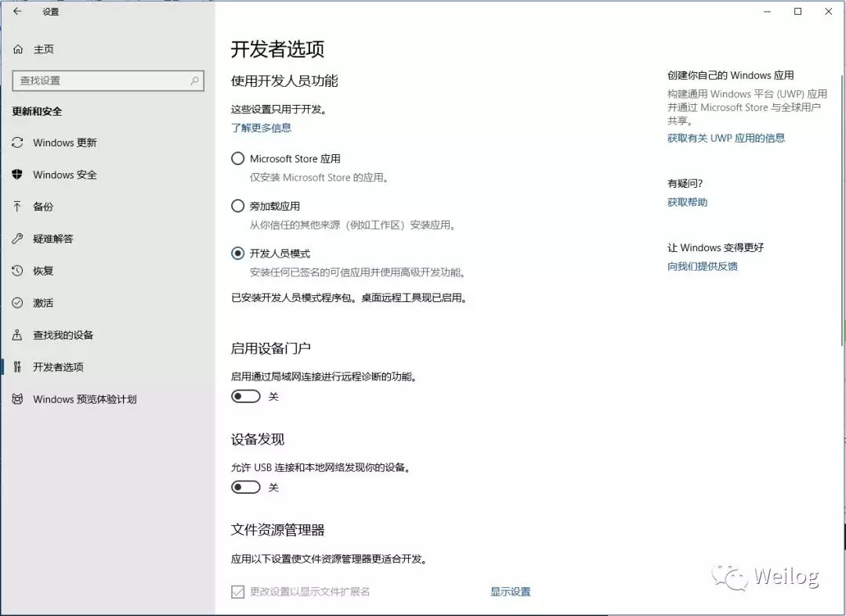This screenshot has width=846, height=616.
Task: Maximize the settings window
Action: tap(798, 11)
